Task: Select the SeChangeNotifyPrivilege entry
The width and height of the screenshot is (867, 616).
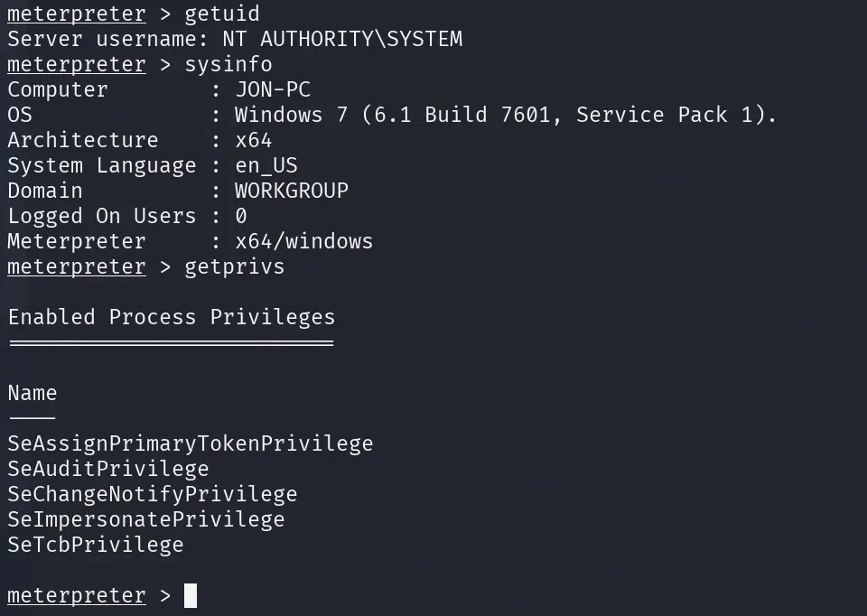Action: tap(152, 495)
